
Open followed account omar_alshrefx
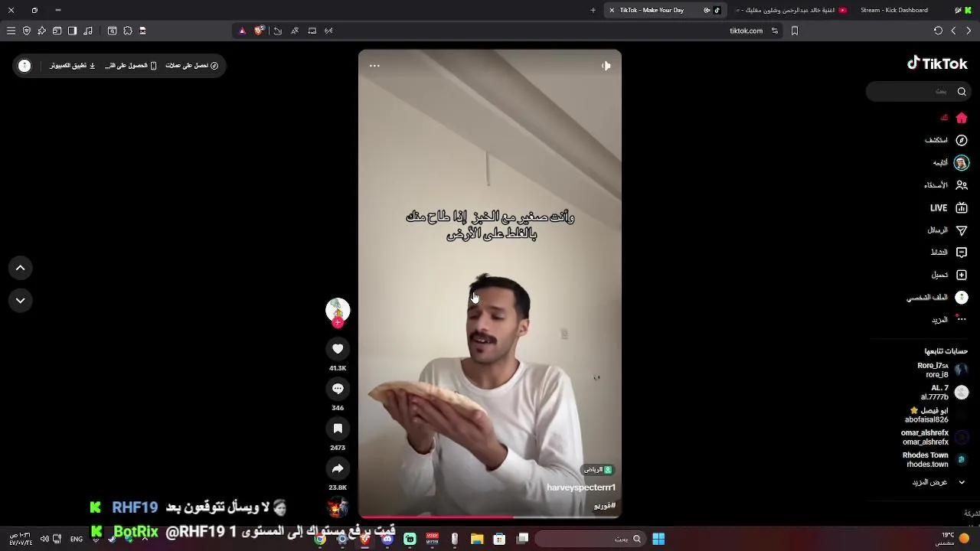936,437
